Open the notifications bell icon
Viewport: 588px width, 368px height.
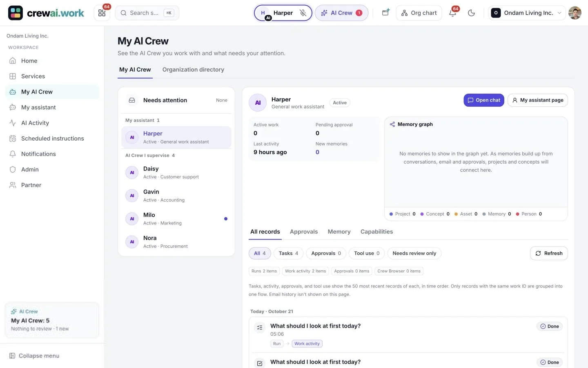[x=452, y=13]
